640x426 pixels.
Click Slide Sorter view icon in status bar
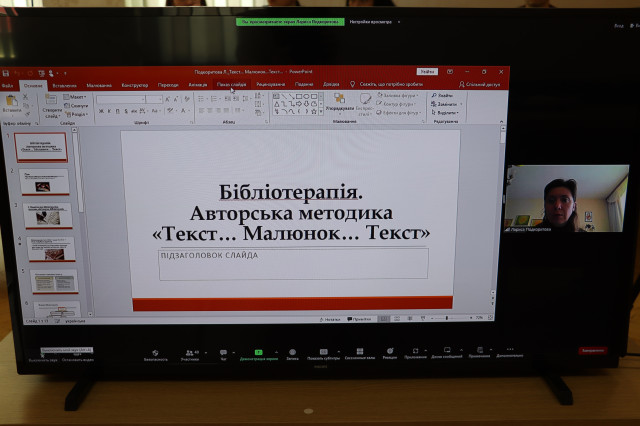click(397, 318)
